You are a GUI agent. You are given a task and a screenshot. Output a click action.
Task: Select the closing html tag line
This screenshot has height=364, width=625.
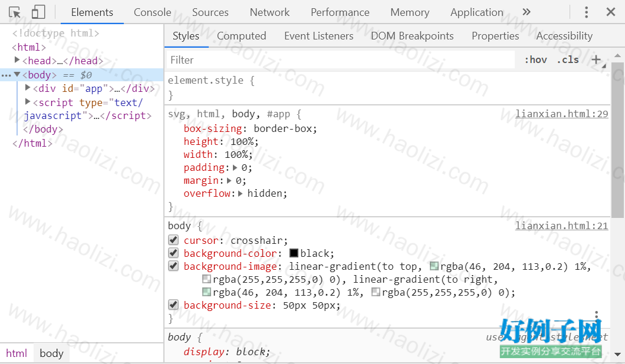tap(32, 143)
